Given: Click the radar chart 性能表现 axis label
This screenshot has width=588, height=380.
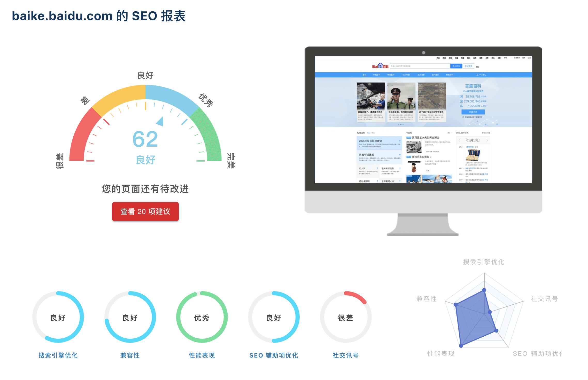Looking at the screenshot, I should point(441,354).
